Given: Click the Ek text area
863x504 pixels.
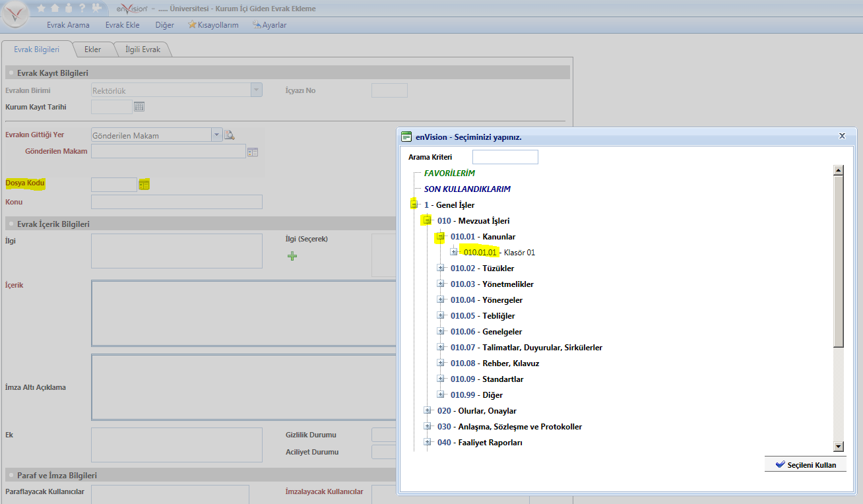Looking at the screenshot, I should (x=177, y=445).
